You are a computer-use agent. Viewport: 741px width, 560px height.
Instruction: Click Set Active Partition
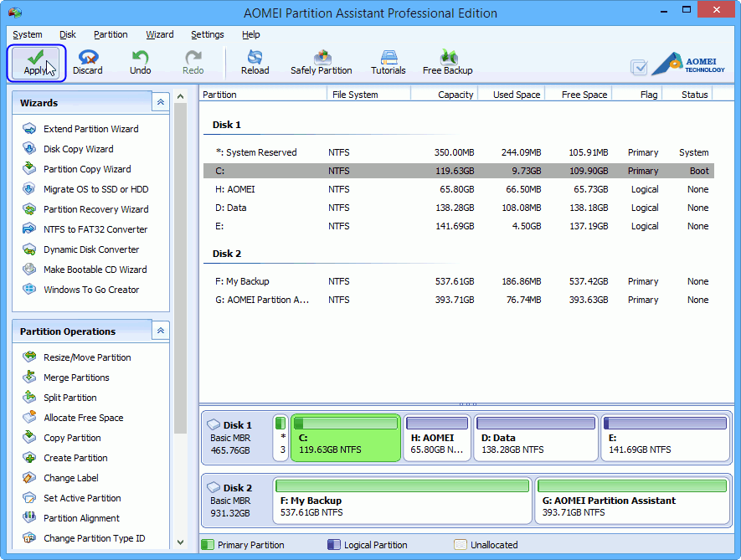[x=82, y=498]
